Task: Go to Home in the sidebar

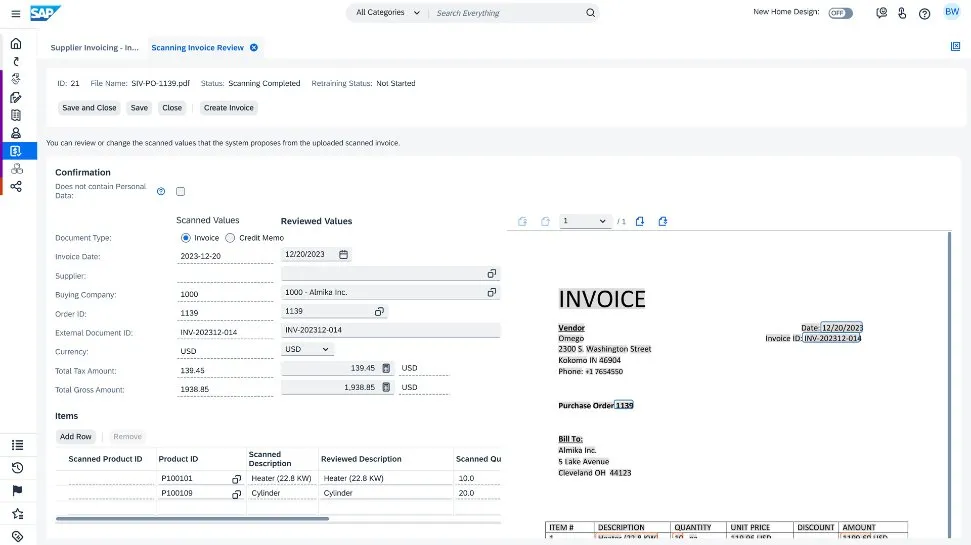Action: (x=16, y=43)
